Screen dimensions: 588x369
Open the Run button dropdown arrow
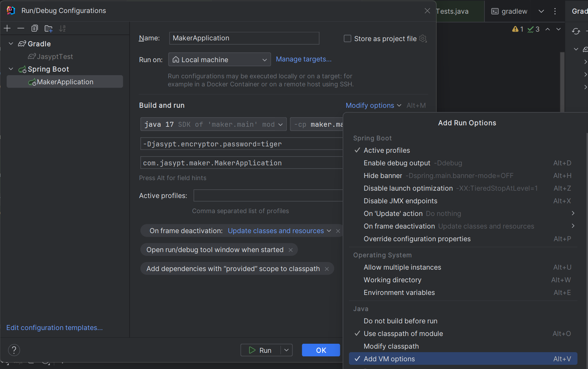(x=286, y=350)
